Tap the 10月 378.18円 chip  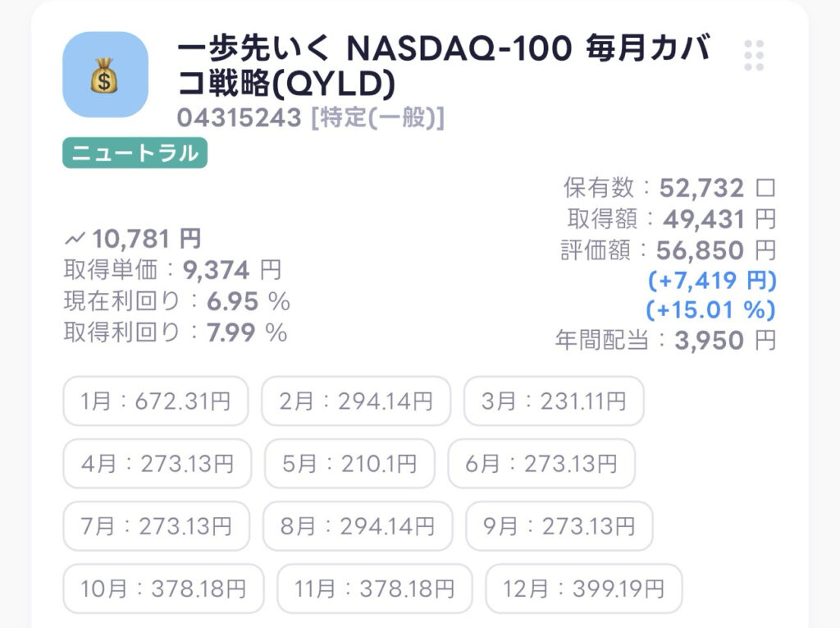[x=163, y=589]
